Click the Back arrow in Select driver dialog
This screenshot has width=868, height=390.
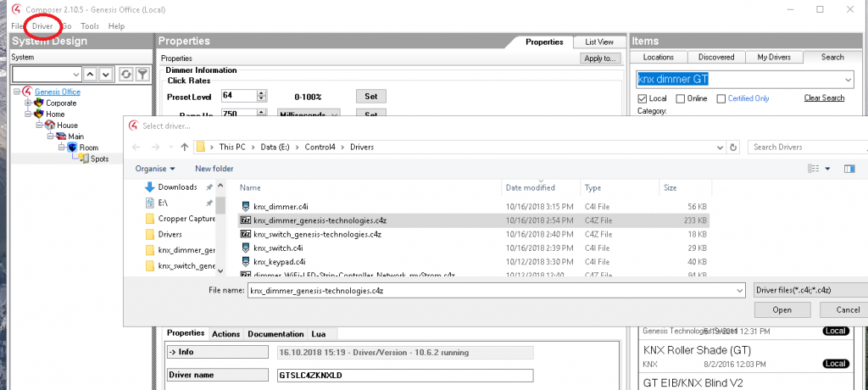point(136,148)
